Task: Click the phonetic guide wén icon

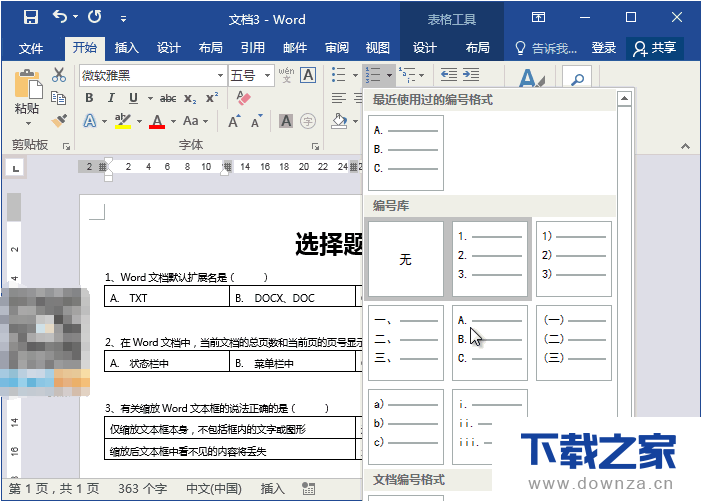Action: pos(286,75)
